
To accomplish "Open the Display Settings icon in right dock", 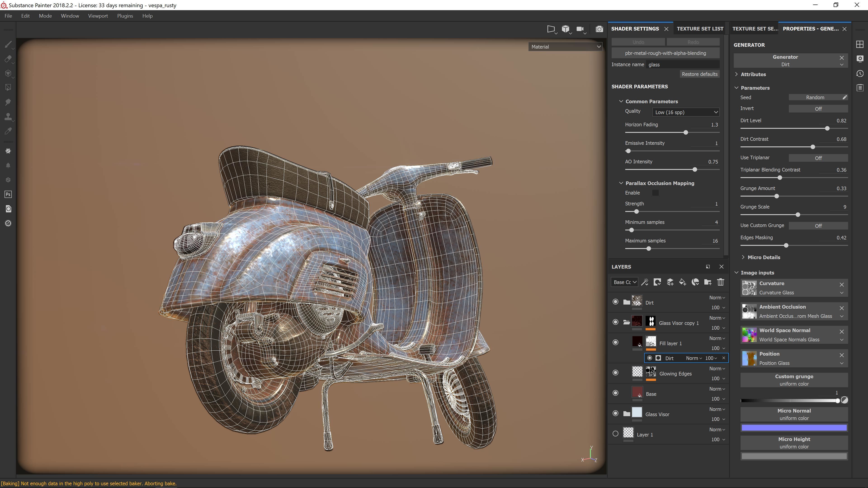I will click(x=860, y=59).
